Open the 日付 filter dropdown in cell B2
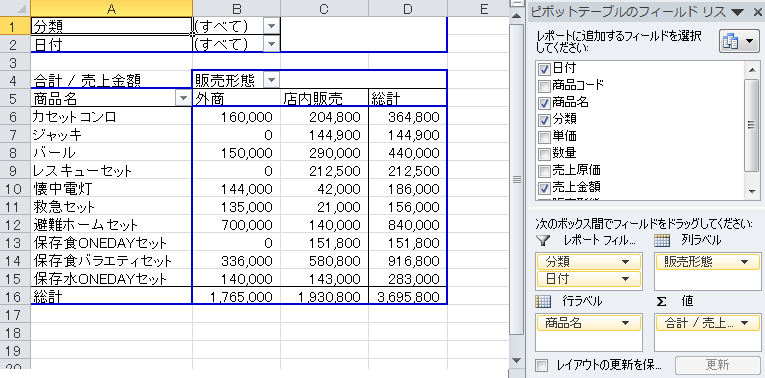The width and height of the screenshot is (765, 378). click(x=272, y=44)
